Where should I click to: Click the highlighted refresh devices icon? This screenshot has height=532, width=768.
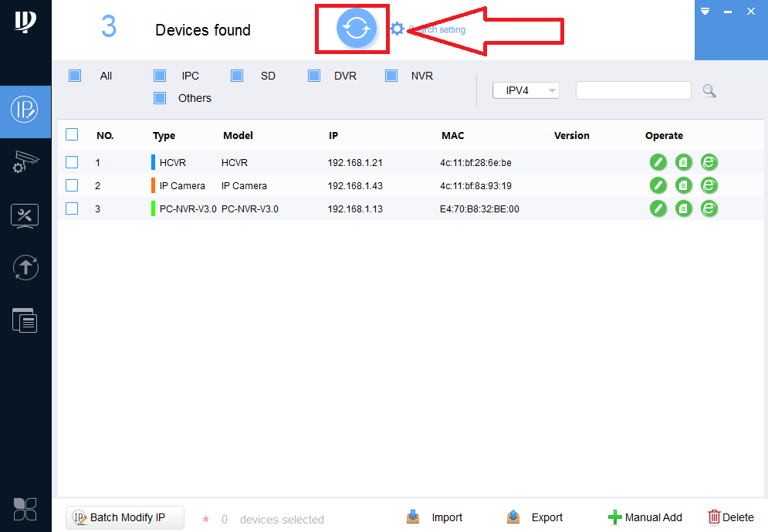[x=352, y=28]
